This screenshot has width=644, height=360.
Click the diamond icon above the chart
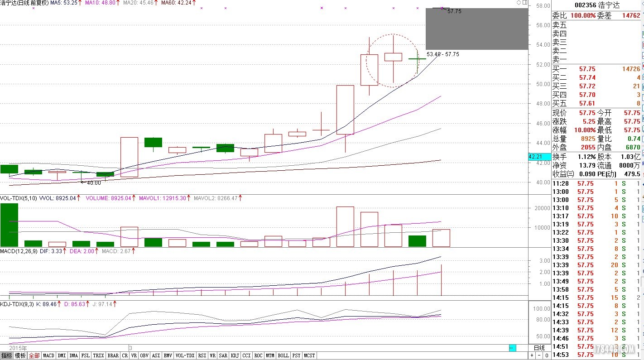(519, 3)
